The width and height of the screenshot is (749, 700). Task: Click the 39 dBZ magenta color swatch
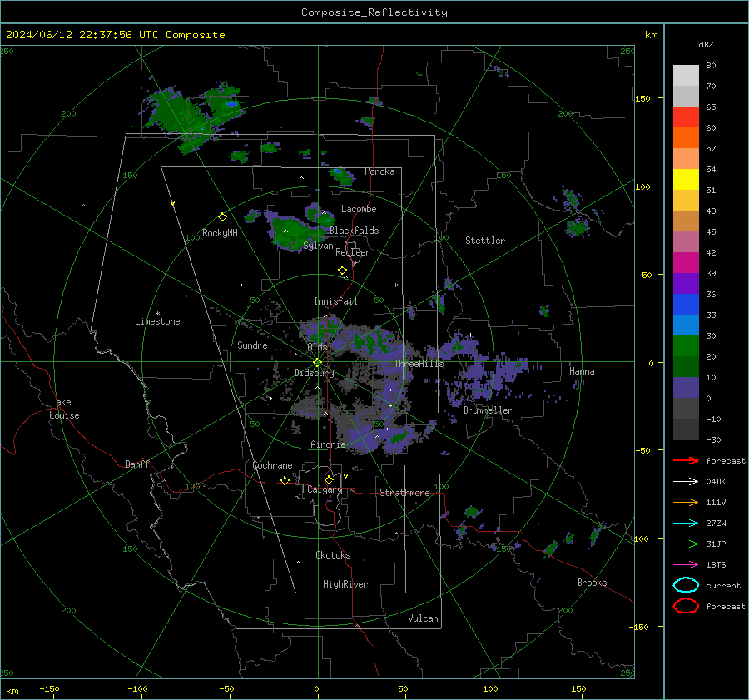[686, 263]
